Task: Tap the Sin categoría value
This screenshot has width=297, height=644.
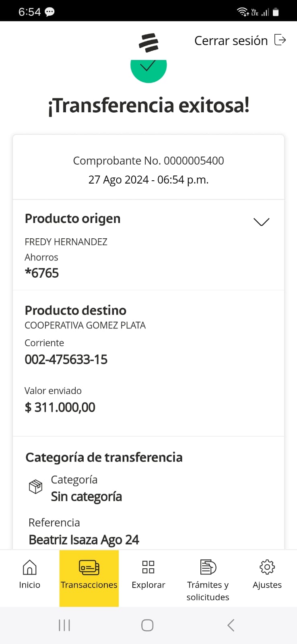Action: click(x=86, y=497)
